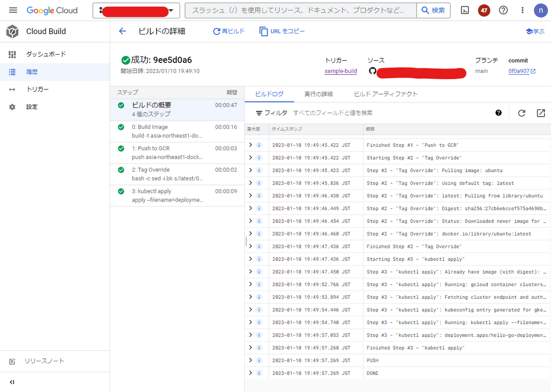Refresh the build log
551x392 pixels.
(x=522, y=113)
